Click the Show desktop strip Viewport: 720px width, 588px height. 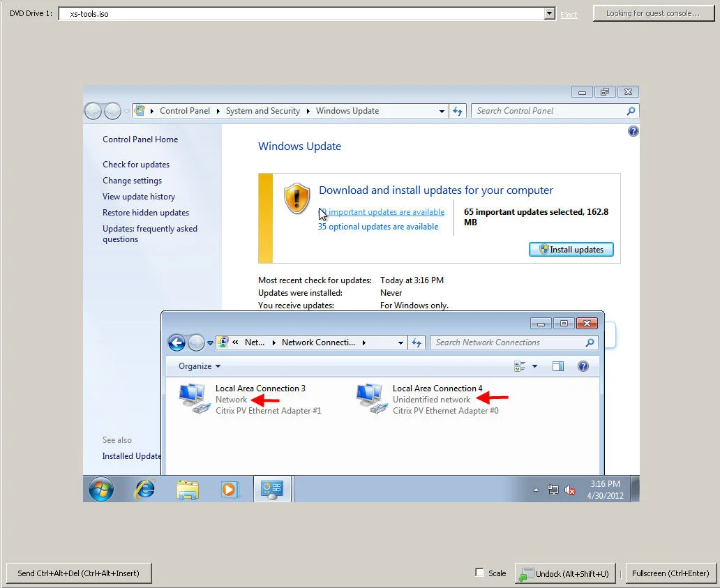635,489
